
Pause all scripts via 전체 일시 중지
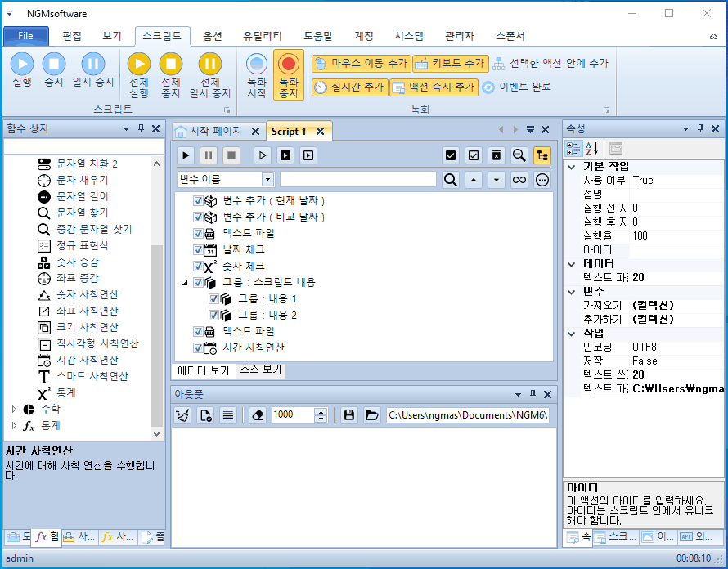(210, 75)
